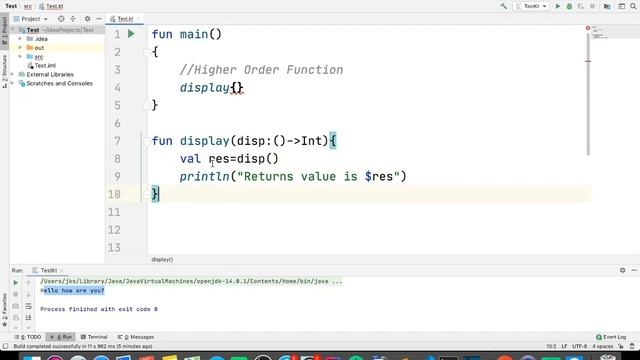Image resolution: width=640 pixels, height=360 pixels.
Task: Click the editor vertical scrollbar
Action: [x=588, y=94]
